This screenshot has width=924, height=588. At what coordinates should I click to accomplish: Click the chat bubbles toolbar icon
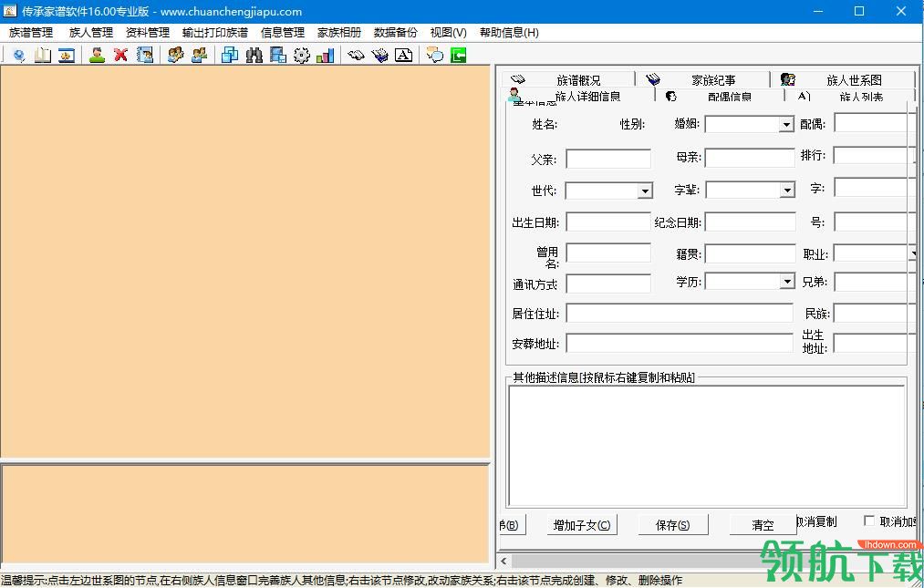pos(434,56)
